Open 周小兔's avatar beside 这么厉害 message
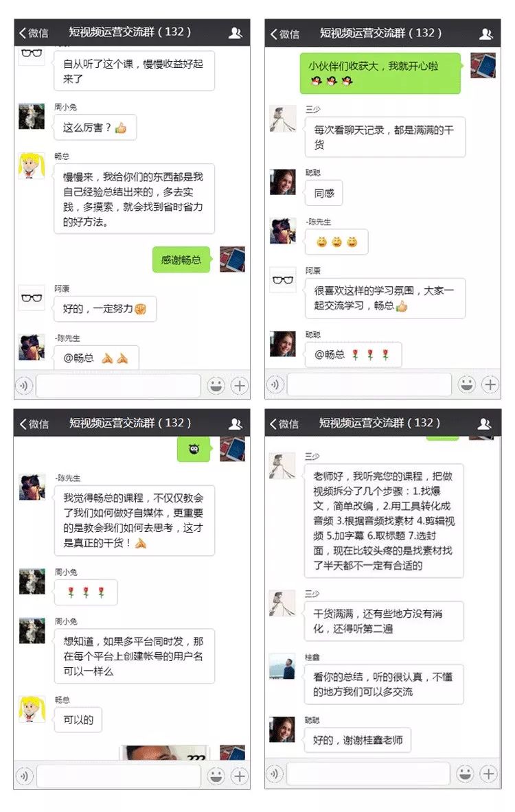Viewport: 515px width, 812px height. pyautogui.click(x=32, y=116)
